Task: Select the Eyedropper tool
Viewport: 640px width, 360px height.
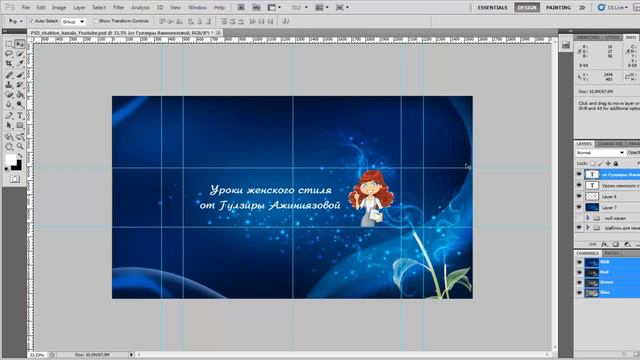Action: 20,64
